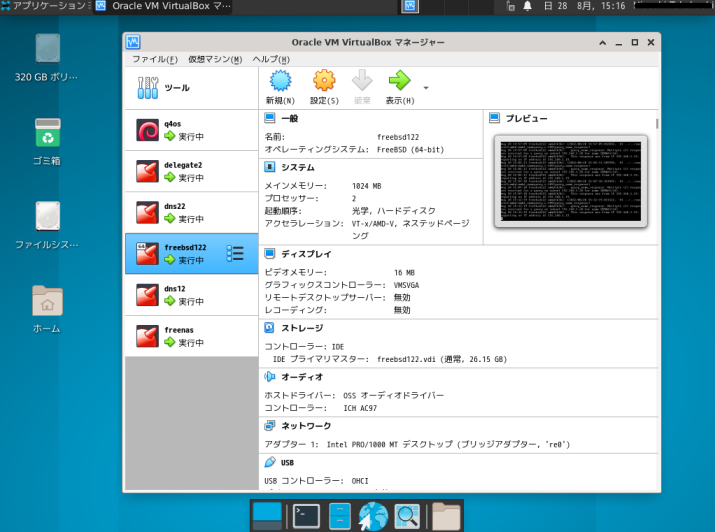
Task: Click the FreeBSD (64-bit) OS value
Action: pos(410,150)
